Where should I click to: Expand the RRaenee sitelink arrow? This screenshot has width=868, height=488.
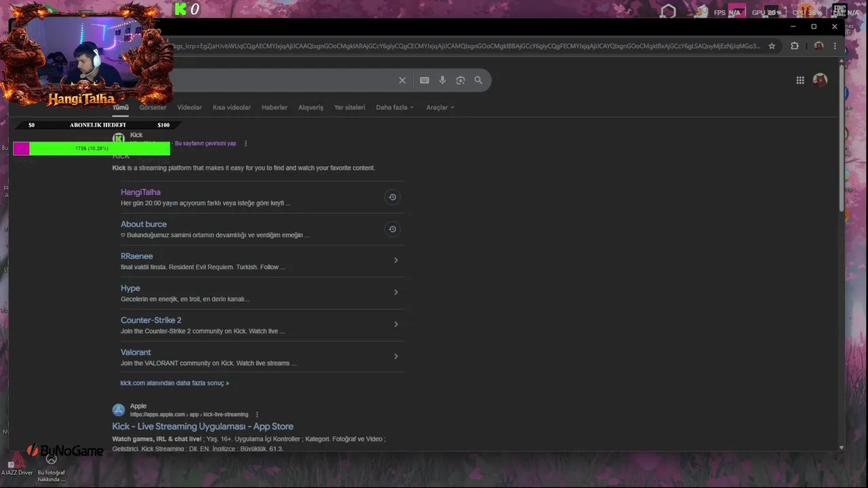[396, 260]
